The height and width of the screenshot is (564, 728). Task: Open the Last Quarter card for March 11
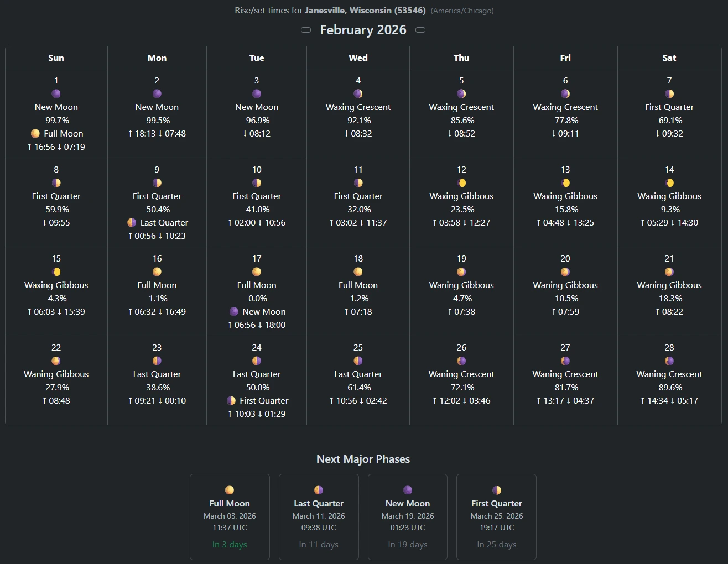coord(319,516)
